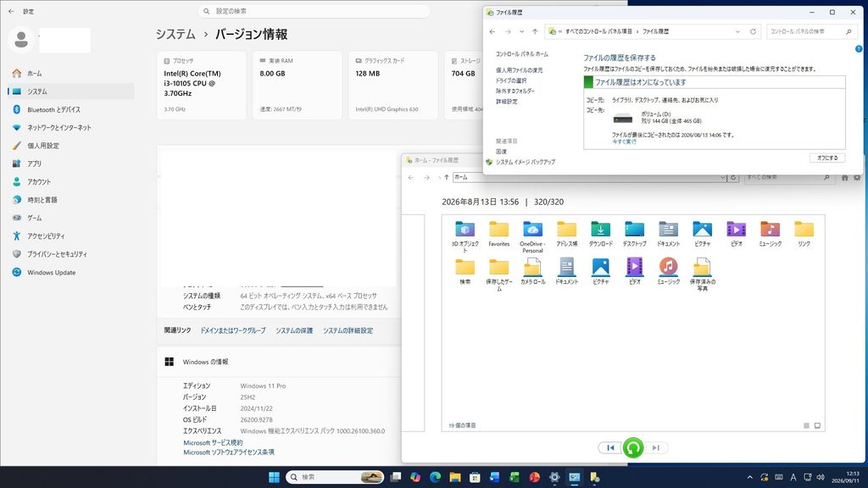Image resolution: width=868 pixels, height=488 pixels.
Task: Refresh the control panel File History page
Action: point(753,31)
